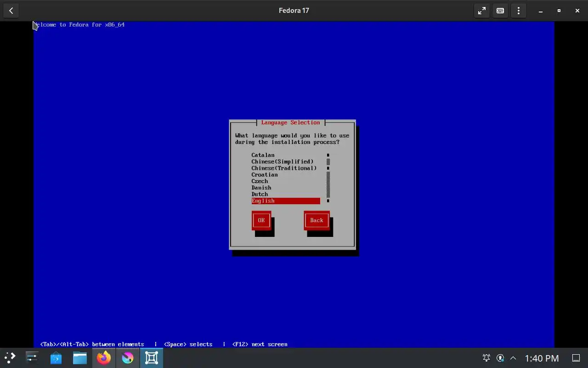Click the language list scrollbar track

[x=328, y=178]
